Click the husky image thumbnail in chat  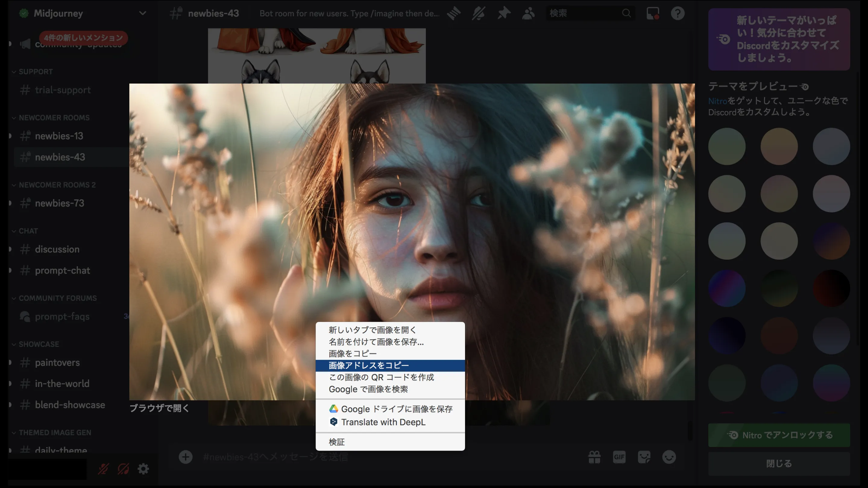coord(317,55)
